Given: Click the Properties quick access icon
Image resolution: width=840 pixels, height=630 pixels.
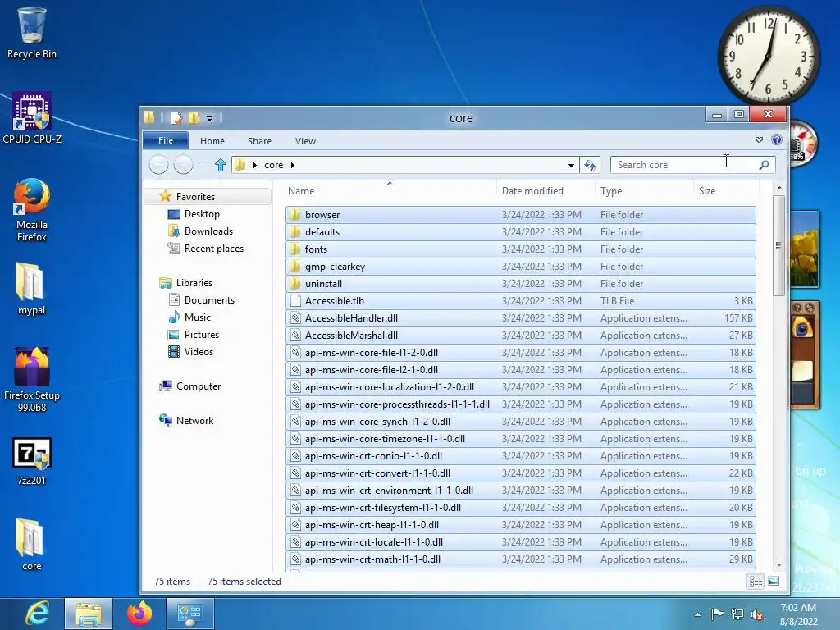Looking at the screenshot, I should (176, 117).
